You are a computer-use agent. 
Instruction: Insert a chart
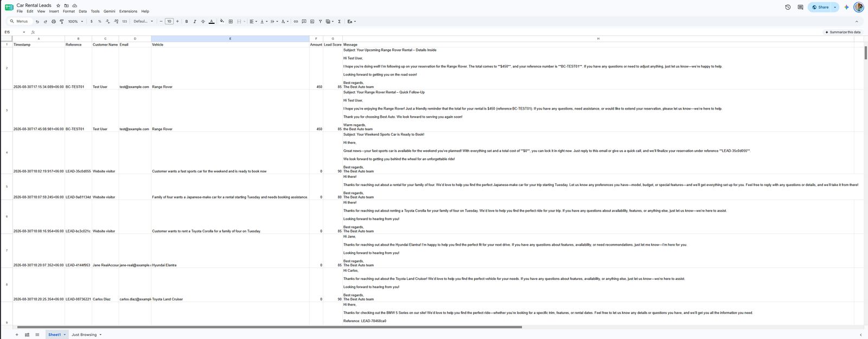point(312,22)
